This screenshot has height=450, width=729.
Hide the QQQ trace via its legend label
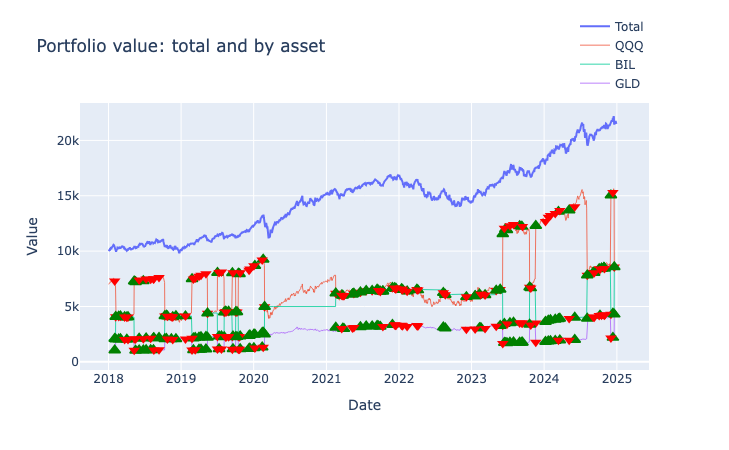pyautogui.click(x=628, y=45)
